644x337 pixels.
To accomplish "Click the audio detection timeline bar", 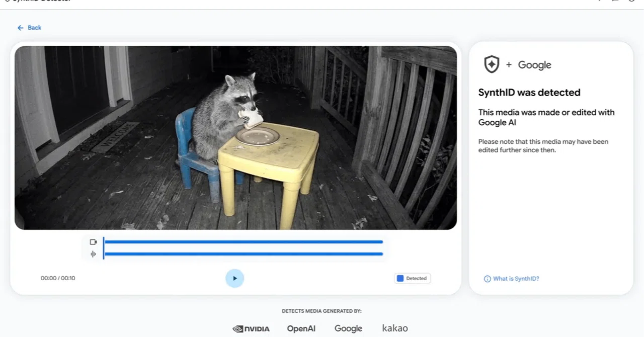I will click(244, 254).
